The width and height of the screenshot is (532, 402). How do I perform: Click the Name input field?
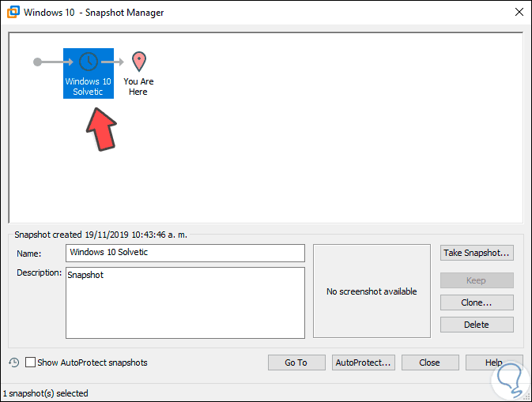[185, 253]
